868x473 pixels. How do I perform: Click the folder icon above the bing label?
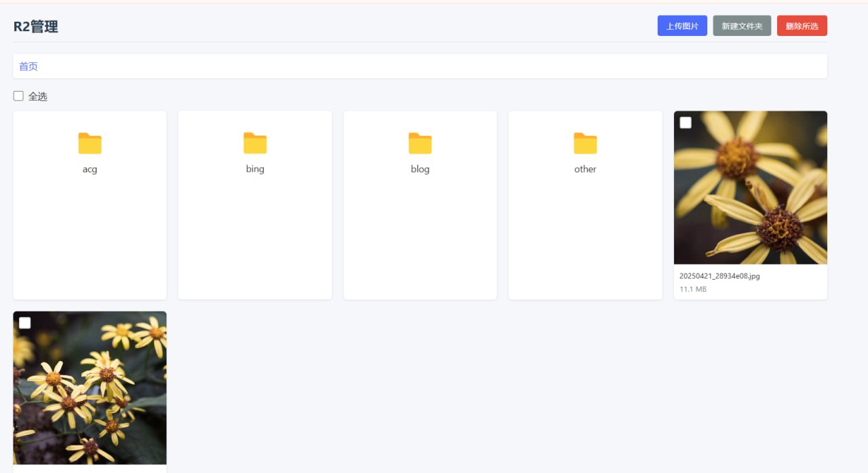pos(254,143)
